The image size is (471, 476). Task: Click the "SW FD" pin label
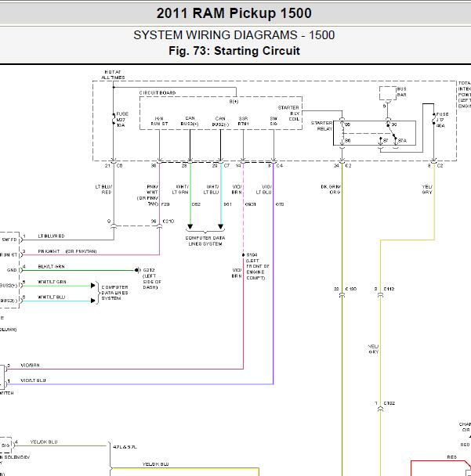tap(9, 240)
